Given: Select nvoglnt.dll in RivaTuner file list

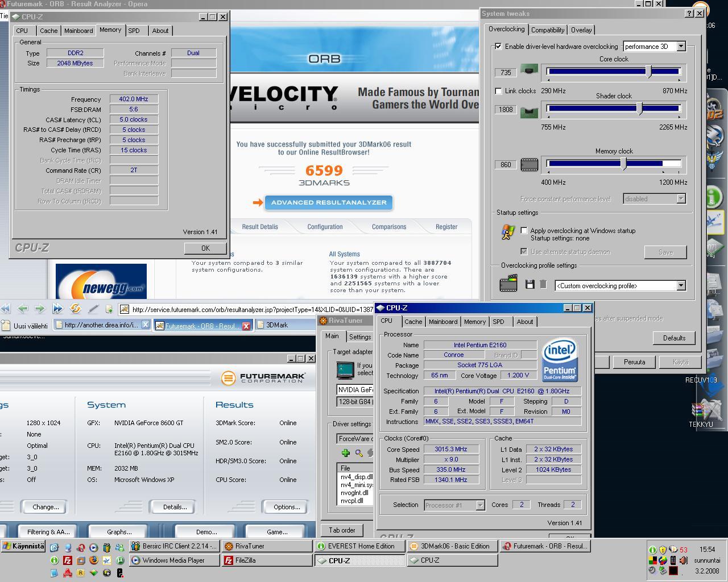Looking at the screenshot, I should pyautogui.click(x=356, y=493).
